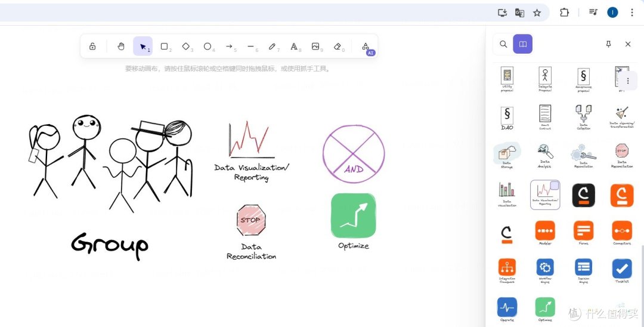Image resolution: width=644 pixels, height=327 pixels.
Task: Pick the STOP sign item in library panel
Action: [x=622, y=155]
